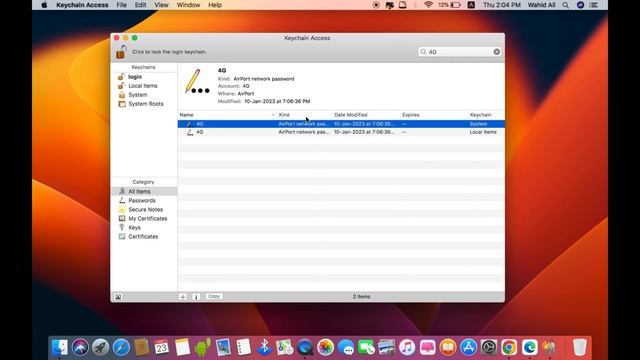
Task: Select the 4G entry in Local Items keychain
Action: 341,132
